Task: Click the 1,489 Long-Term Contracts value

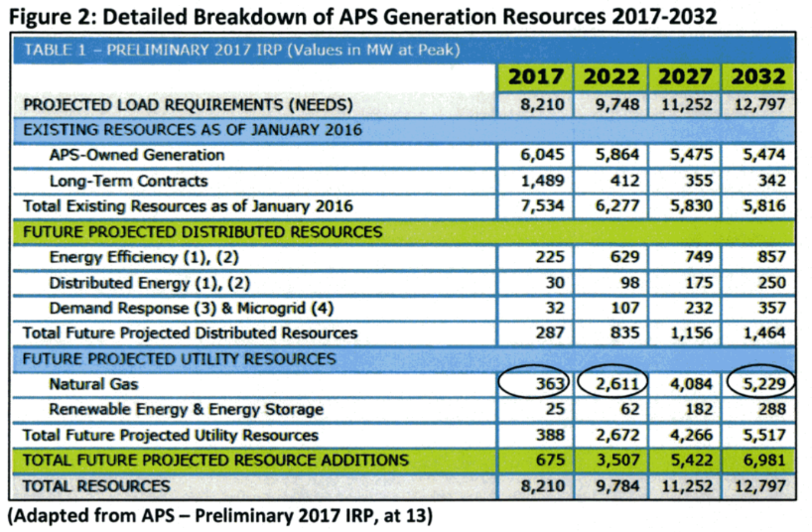Action: coord(542,181)
